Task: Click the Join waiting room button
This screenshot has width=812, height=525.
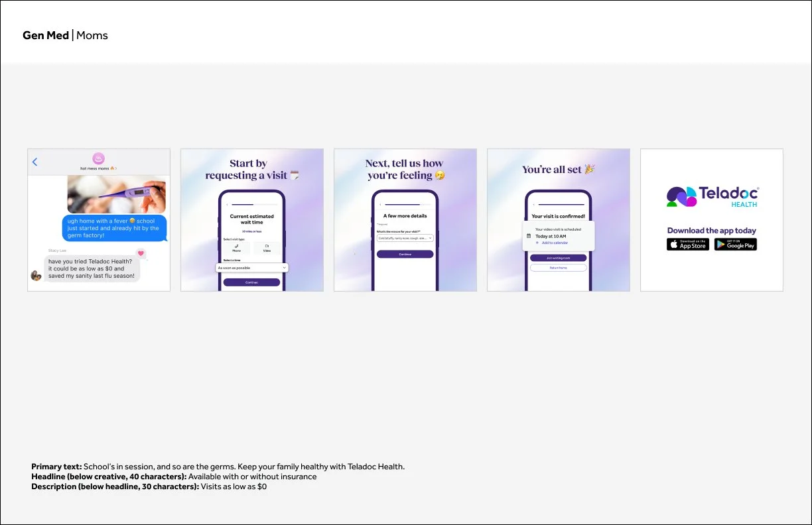Action: [x=558, y=258]
